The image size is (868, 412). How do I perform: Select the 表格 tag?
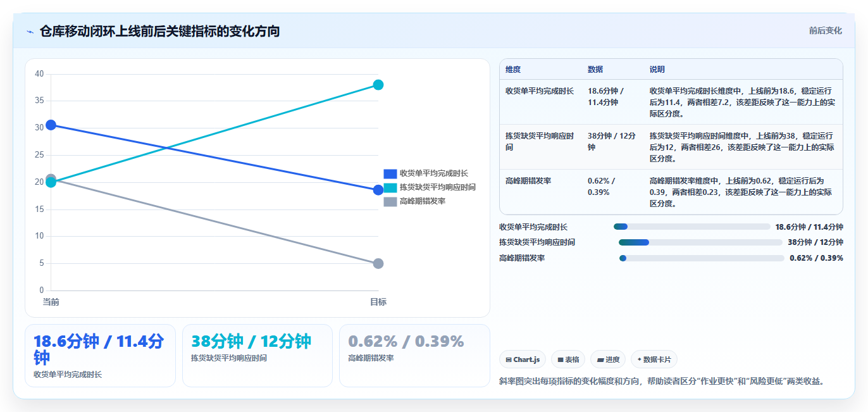point(568,359)
